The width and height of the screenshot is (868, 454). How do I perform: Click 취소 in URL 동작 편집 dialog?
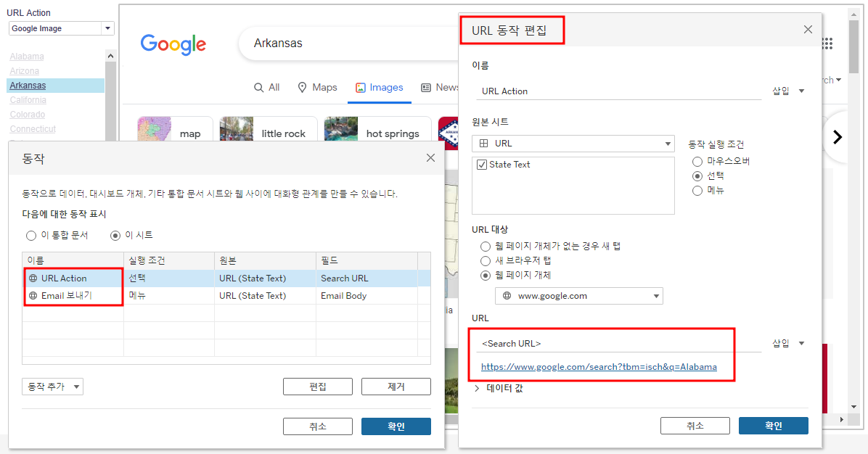[x=695, y=425]
